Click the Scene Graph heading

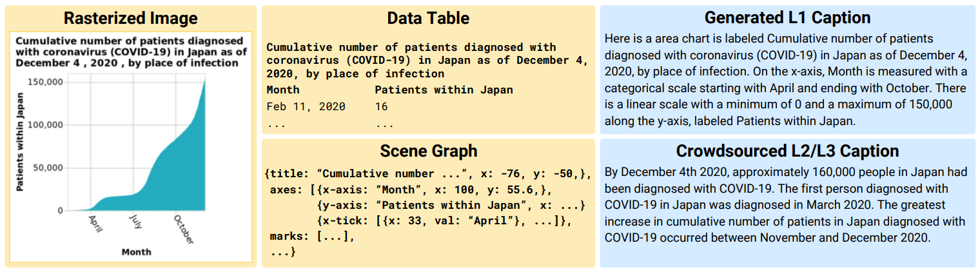[428, 151]
